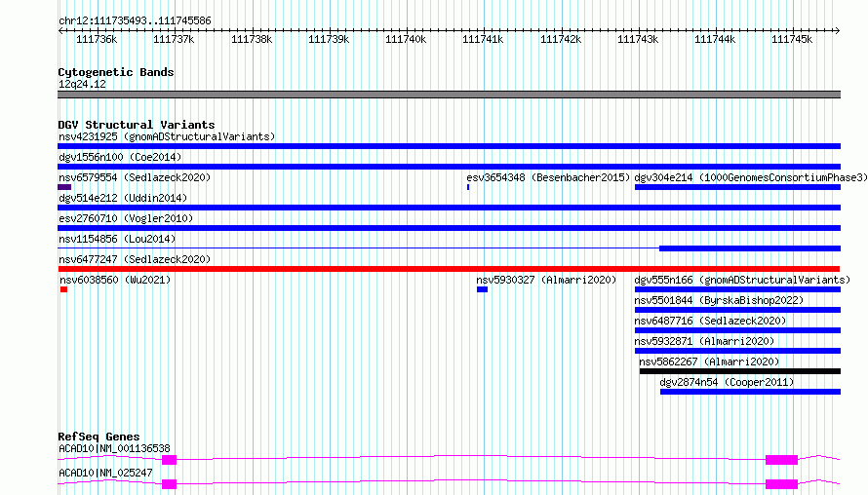Viewport: 868px width, 495px height.
Task: Select nsv6038560 (Wu2021) label
Action: [x=115, y=280]
